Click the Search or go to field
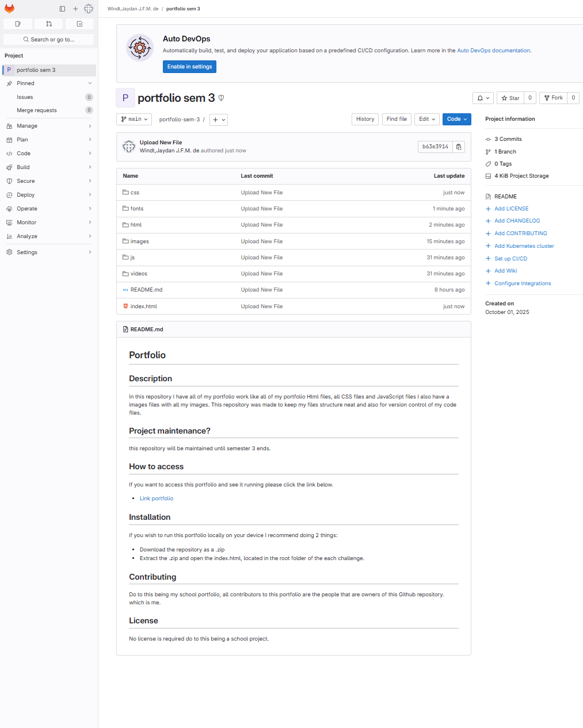Image resolution: width=583 pixels, height=728 pixels. point(48,40)
